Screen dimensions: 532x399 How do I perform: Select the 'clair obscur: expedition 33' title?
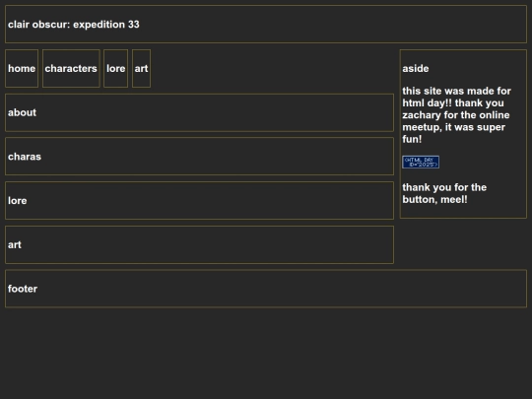pos(74,25)
